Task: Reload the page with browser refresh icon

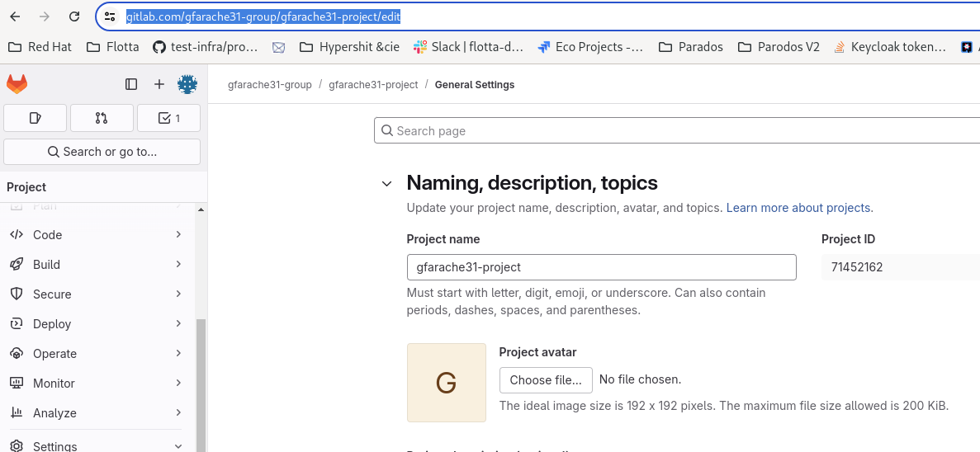Action: 74,16
